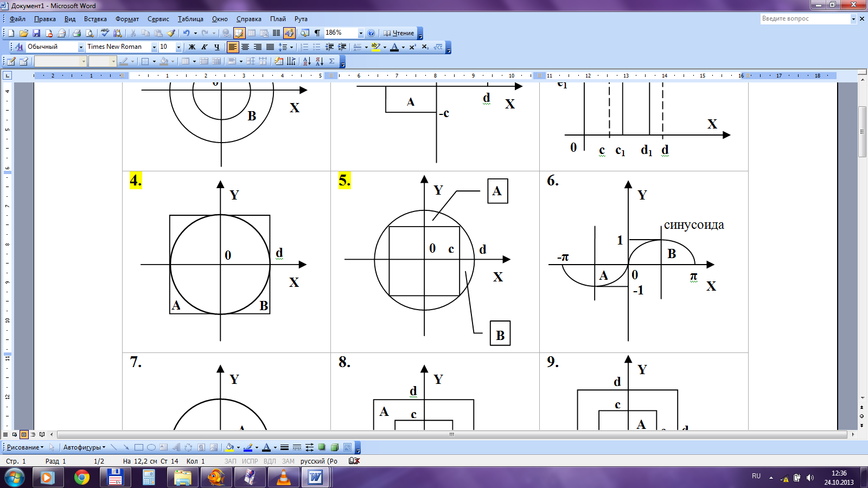Screen dimensions: 868x488
Task: Toggle italic formatting (К)
Action: point(205,47)
